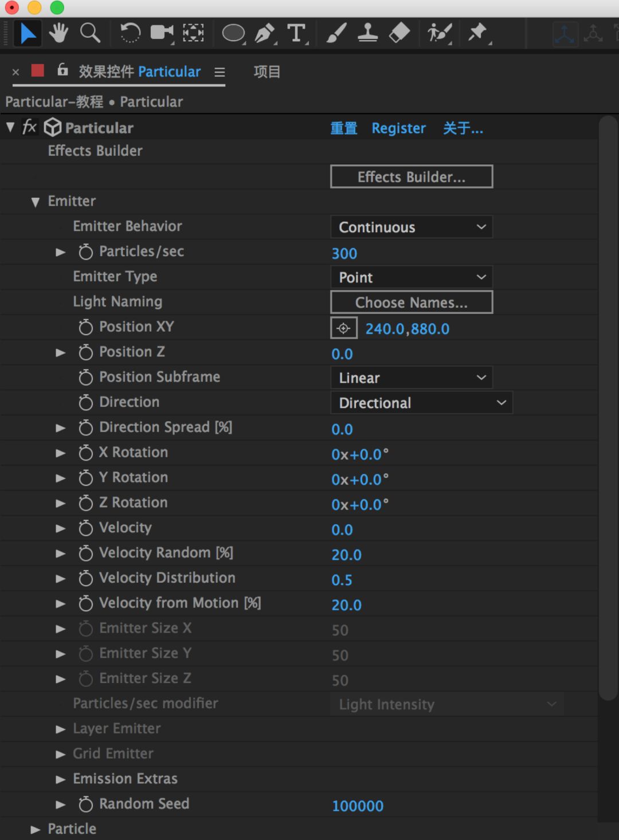Image resolution: width=619 pixels, height=840 pixels.
Task: Select the Zoom magnifier tool
Action: (90, 33)
